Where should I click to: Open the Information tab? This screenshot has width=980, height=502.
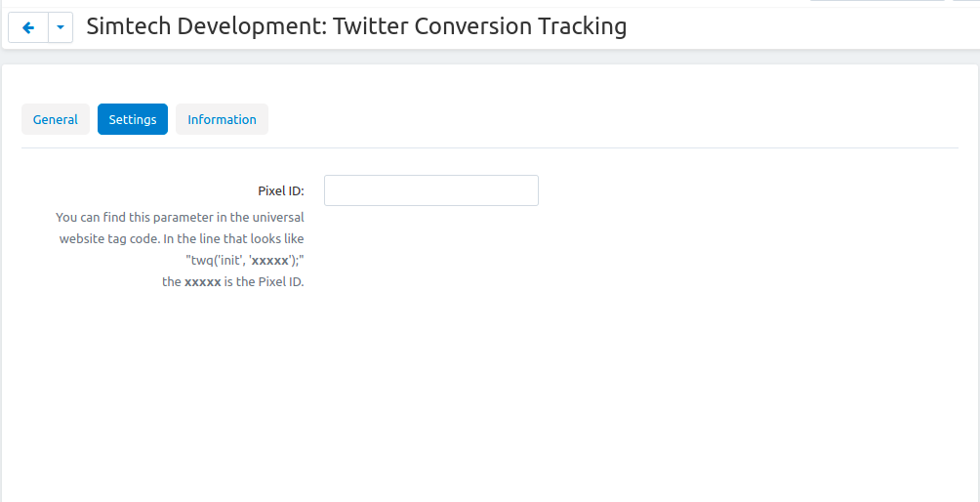pos(222,119)
